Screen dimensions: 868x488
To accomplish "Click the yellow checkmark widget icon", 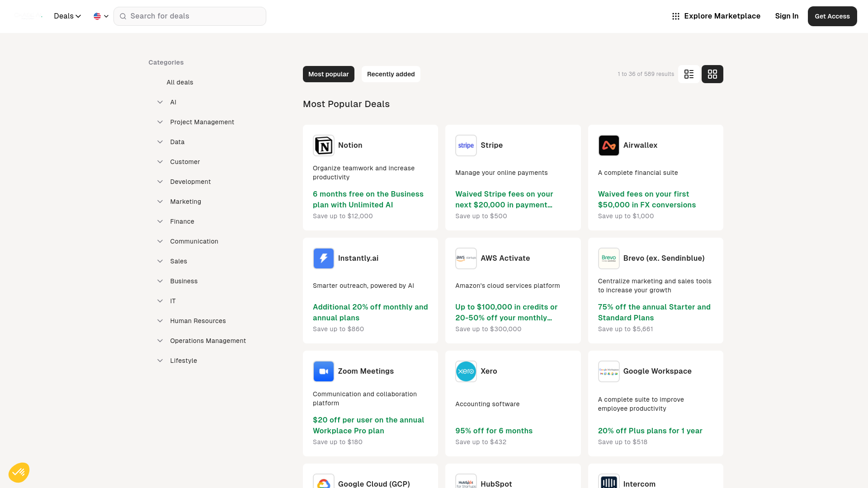I will [19, 473].
